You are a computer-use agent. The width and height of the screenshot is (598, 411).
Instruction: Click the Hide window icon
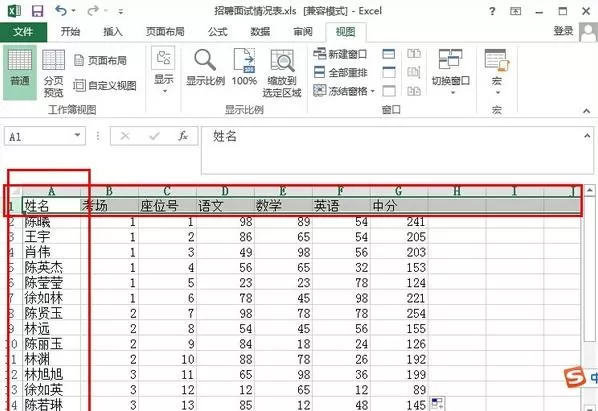389,72
